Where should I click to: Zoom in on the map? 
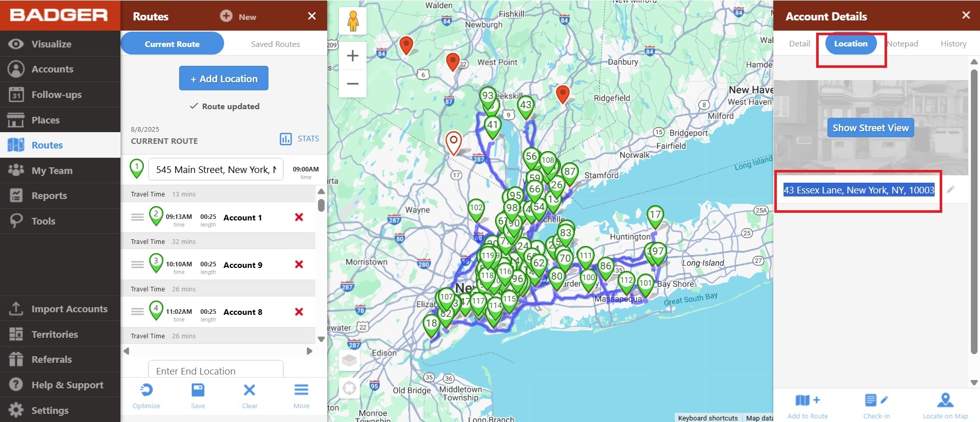coord(353,56)
